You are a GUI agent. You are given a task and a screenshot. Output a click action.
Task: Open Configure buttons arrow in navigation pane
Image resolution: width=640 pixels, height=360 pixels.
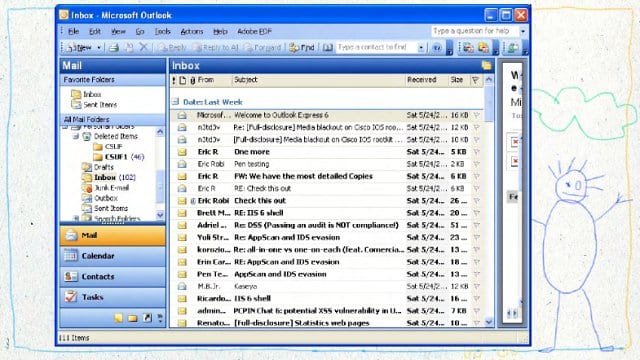(x=160, y=318)
